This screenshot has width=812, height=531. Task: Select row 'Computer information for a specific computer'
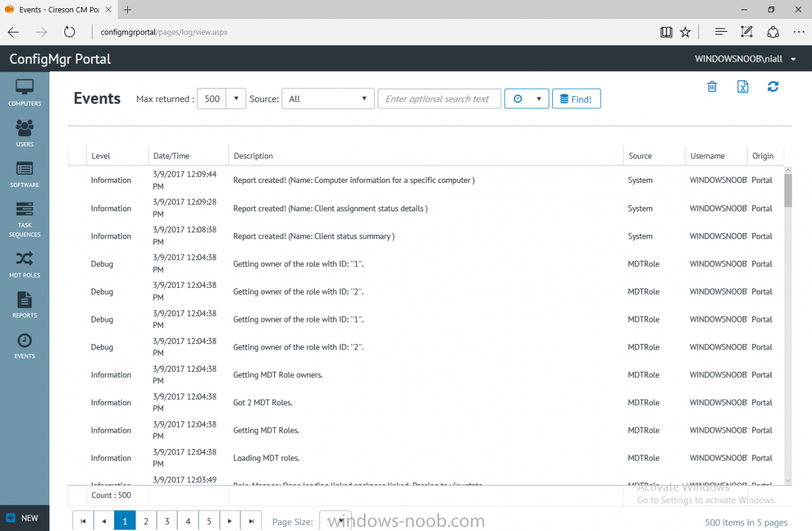click(x=426, y=180)
